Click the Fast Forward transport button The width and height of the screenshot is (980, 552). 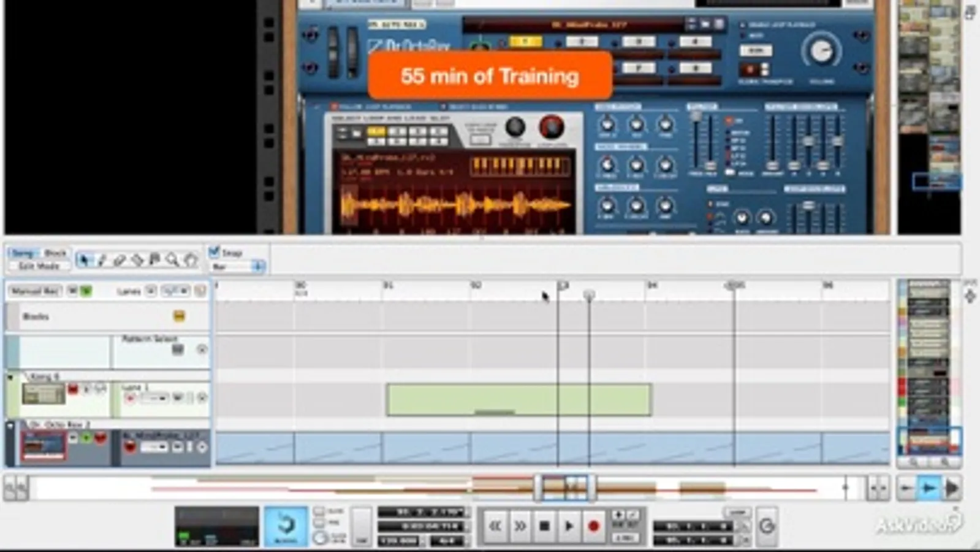coord(520,526)
